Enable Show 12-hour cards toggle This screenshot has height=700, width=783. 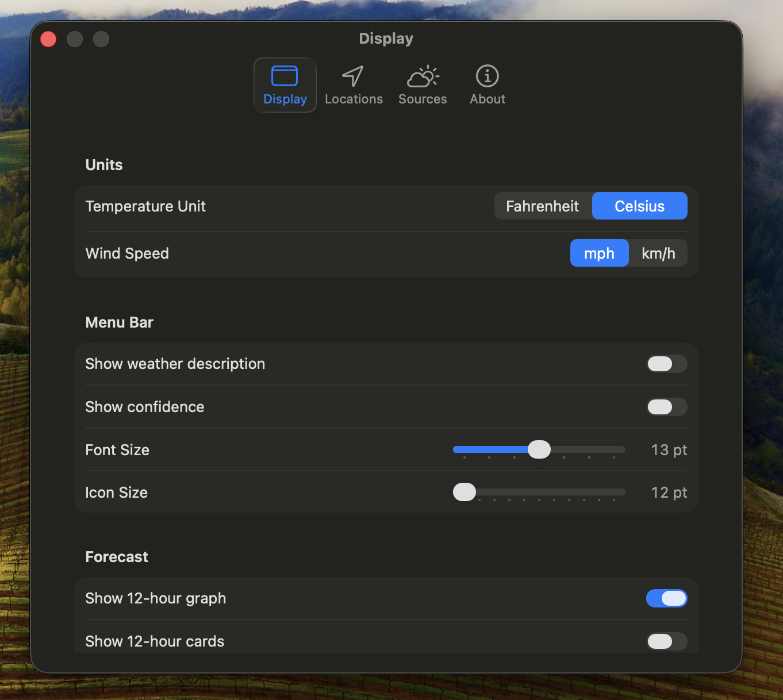[x=667, y=641]
